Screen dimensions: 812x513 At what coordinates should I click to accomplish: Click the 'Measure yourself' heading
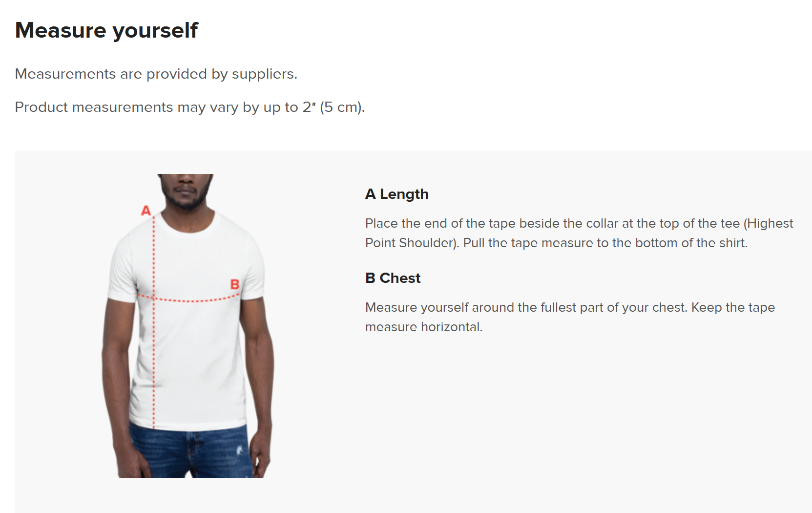pyautogui.click(x=106, y=30)
